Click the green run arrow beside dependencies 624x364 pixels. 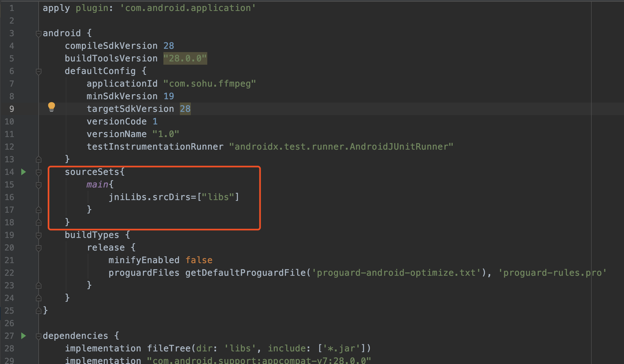24,336
